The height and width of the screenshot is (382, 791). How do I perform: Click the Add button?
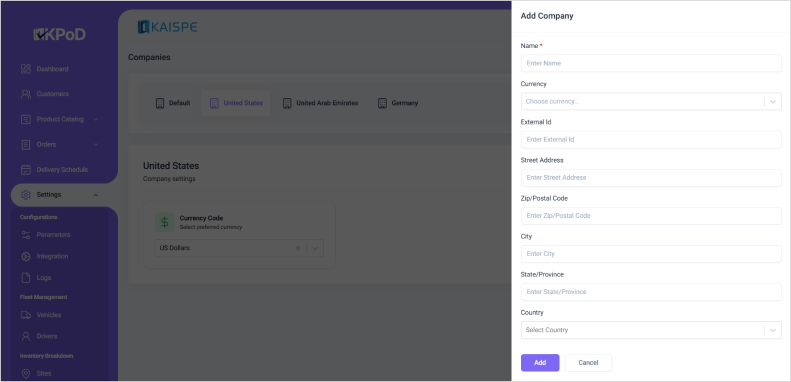tap(540, 363)
